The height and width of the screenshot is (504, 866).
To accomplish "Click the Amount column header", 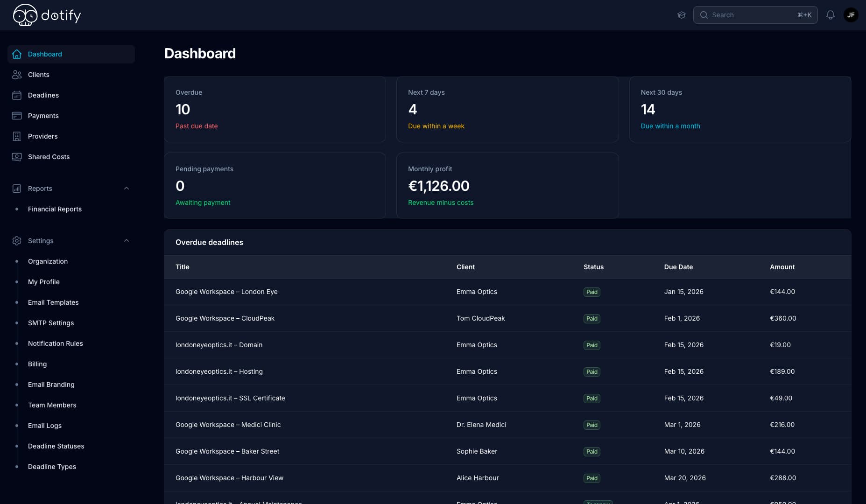I will pyautogui.click(x=782, y=267).
